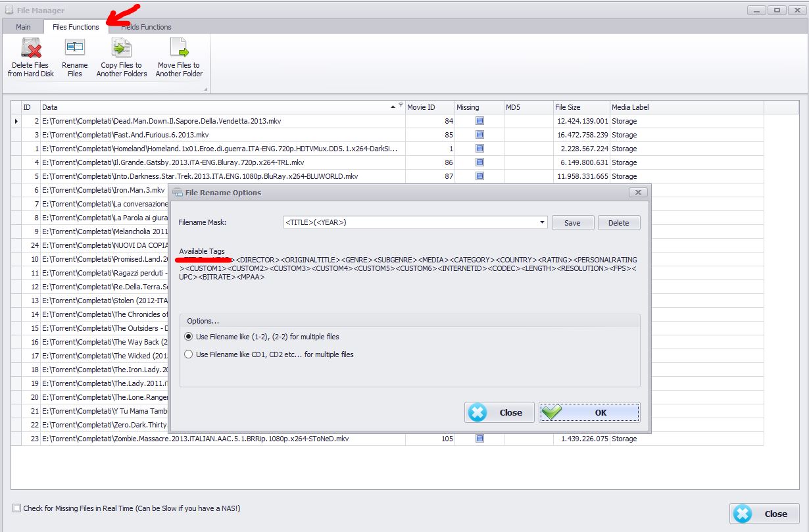The image size is (809, 532).
Task: Toggle Missing checkbox for Fast.And.Furious.6 row
Action: pos(479,135)
